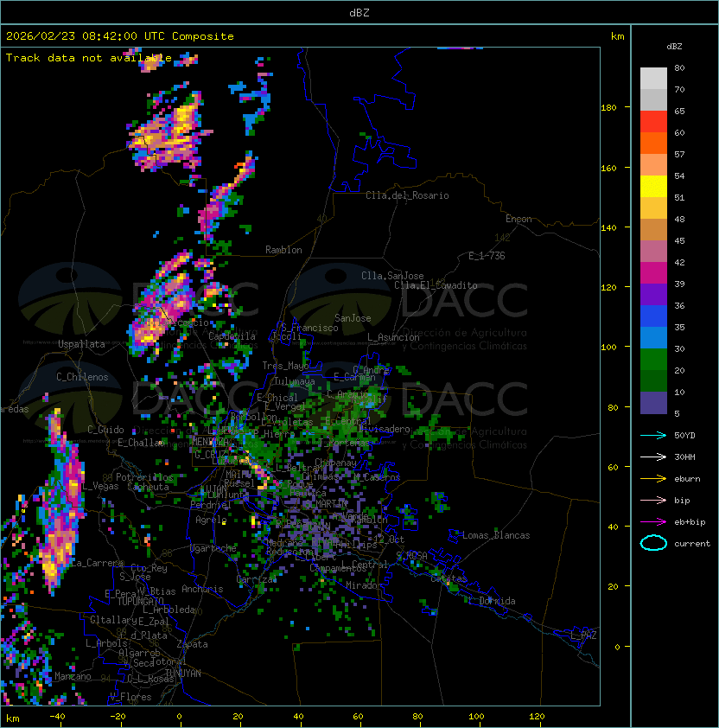
Task: Click the 'Ramblon' place label
Action: point(283,250)
